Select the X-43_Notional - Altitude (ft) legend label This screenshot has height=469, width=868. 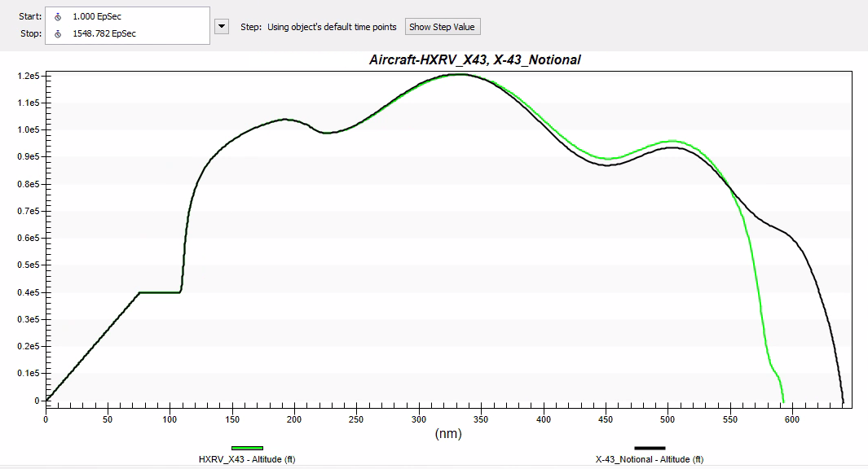coord(650,459)
